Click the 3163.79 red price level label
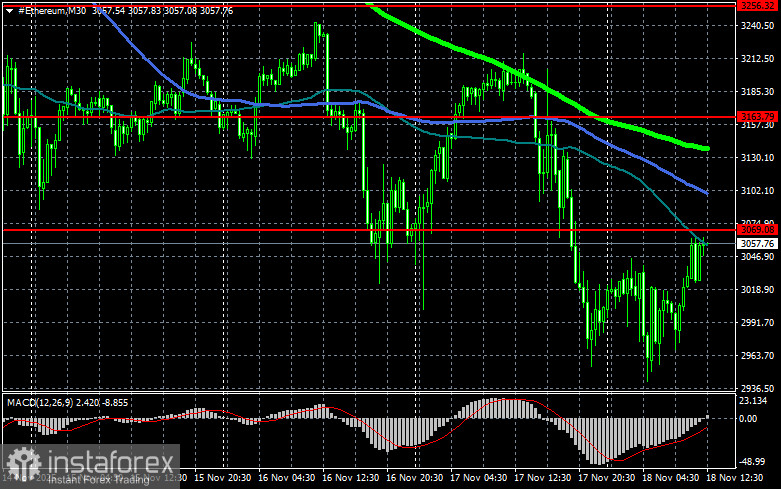The height and width of the screenshot is (489, 781). point(757,117)
